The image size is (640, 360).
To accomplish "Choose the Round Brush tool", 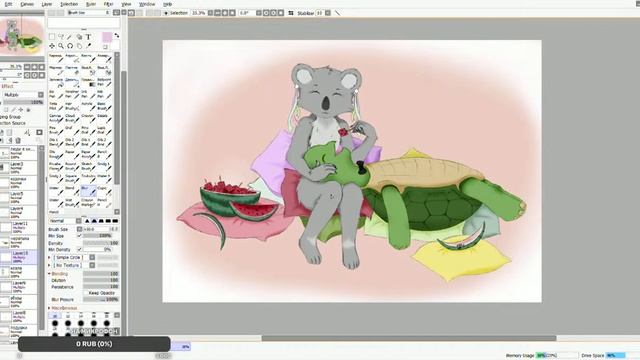I will tap(73, 166).
